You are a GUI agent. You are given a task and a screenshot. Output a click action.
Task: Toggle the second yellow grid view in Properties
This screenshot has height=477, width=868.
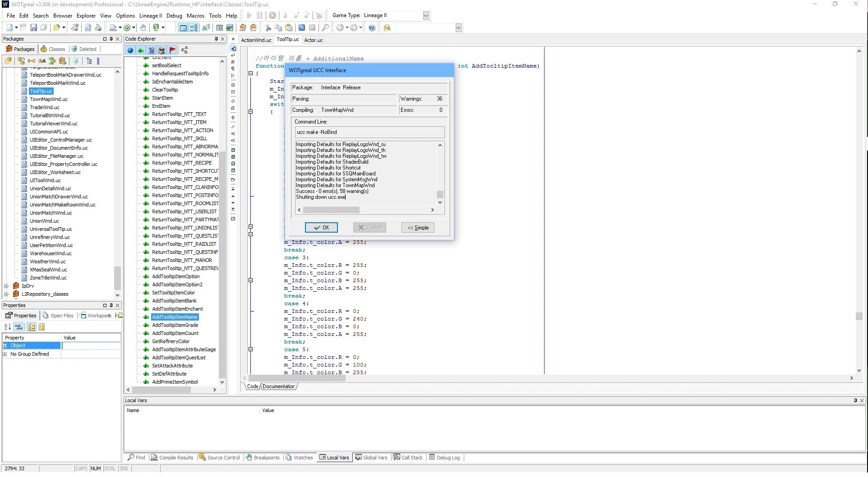click(x=42, y=327)
